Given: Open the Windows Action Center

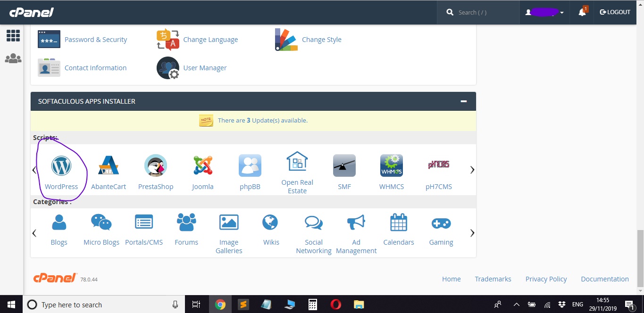Looking at the screenshot, I should tap(629, 305).
